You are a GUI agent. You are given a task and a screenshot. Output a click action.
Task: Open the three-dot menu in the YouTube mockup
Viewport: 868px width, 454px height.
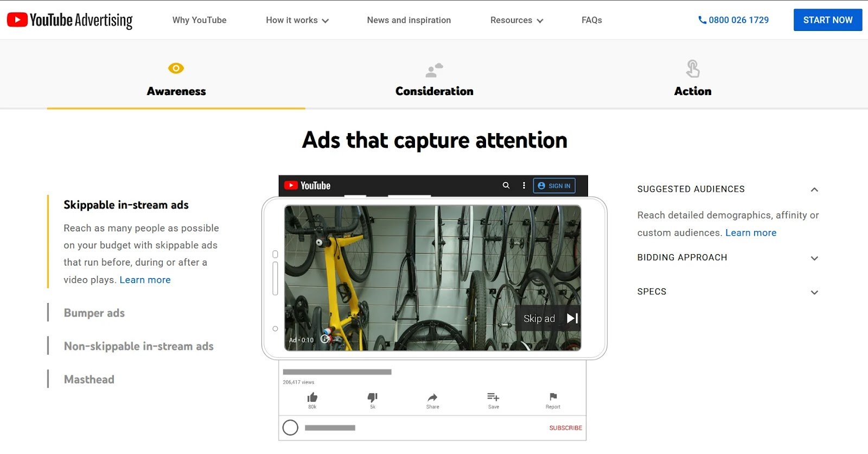[524, 185]
